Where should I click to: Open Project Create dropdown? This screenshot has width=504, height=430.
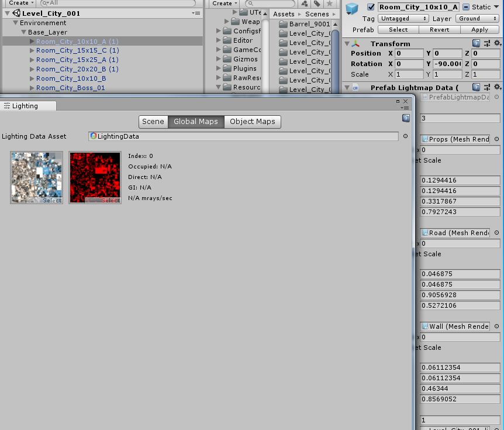coord(225,3)
